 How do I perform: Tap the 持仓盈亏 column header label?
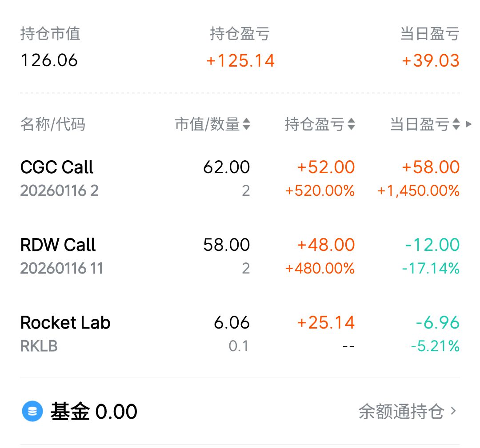[x=314, y=125]
